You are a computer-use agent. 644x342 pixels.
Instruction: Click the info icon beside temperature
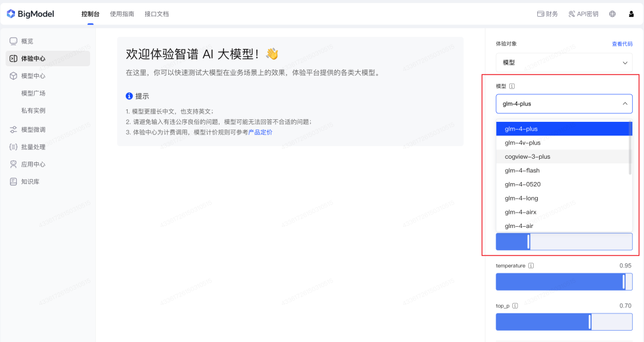531,266
